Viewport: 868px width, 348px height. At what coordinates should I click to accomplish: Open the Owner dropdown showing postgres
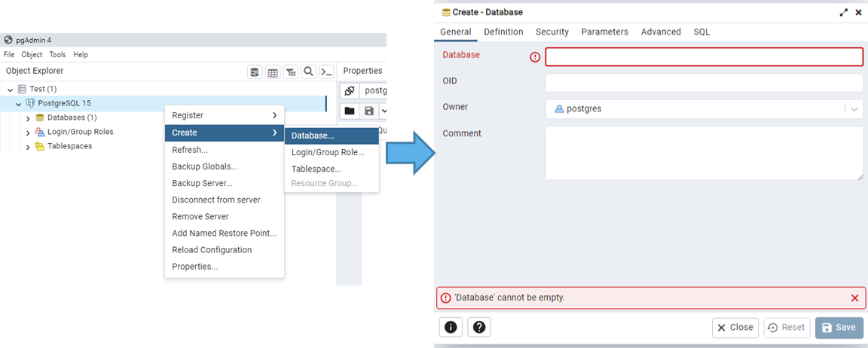point(854,109)
